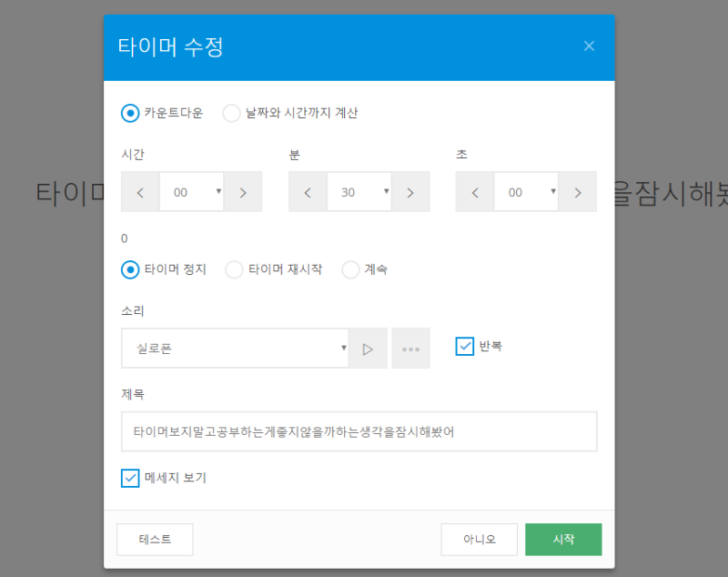Uncheck the 메세지 보기 checkbox
The height and width of the screenshot is (577, 728).
click(x=130, y=478)
